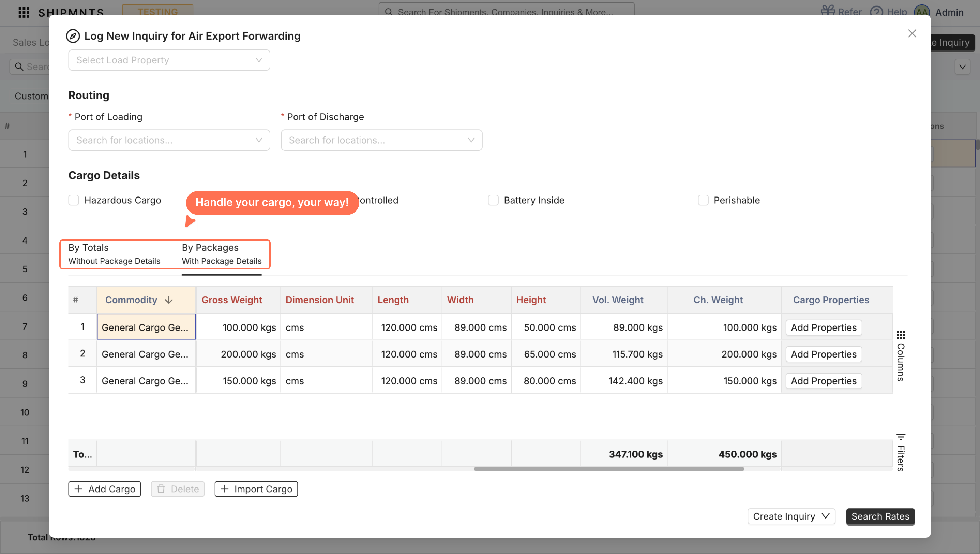Click the 200.000 kgs gross weight cell

238,354
